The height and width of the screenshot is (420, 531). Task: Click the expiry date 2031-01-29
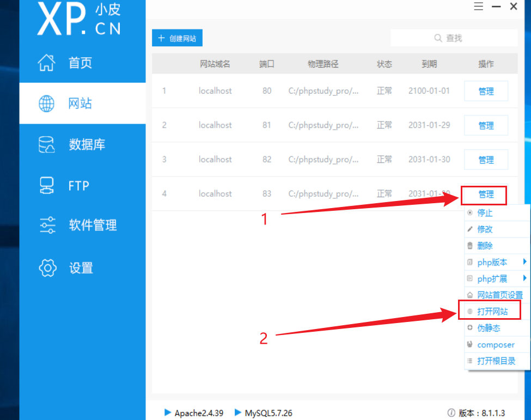point(429,125)
